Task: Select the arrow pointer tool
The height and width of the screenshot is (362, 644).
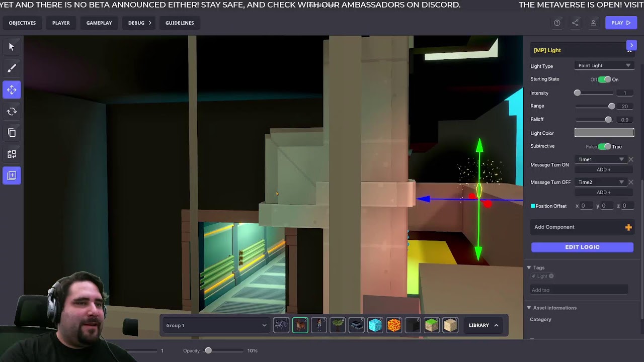Action: coord(12,47)
